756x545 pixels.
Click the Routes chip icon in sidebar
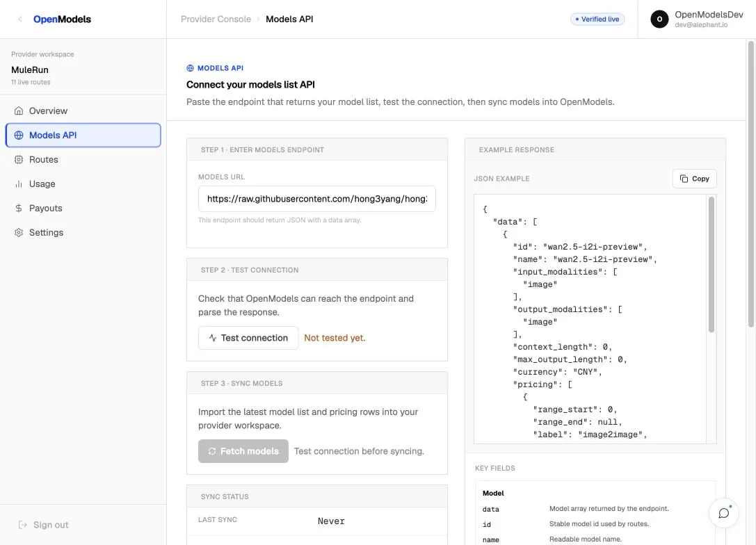(19, 159)
